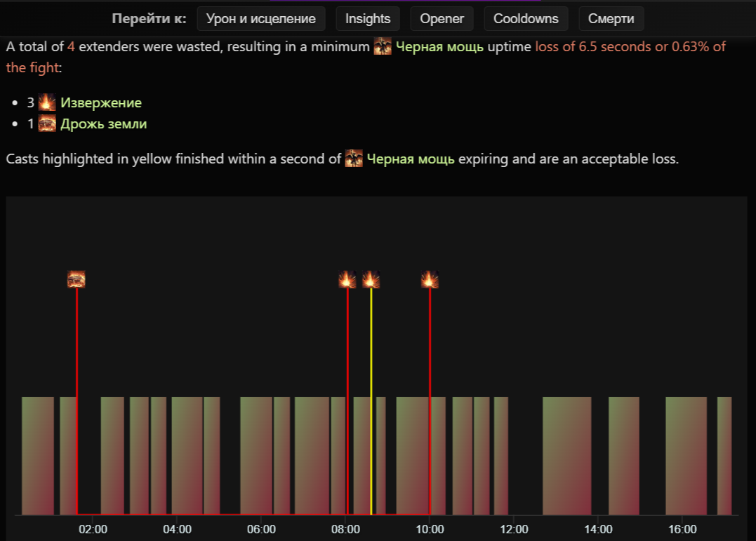
Task: Click the yellow acceptable-loss cast line
Action: click(x=371, y=401)
